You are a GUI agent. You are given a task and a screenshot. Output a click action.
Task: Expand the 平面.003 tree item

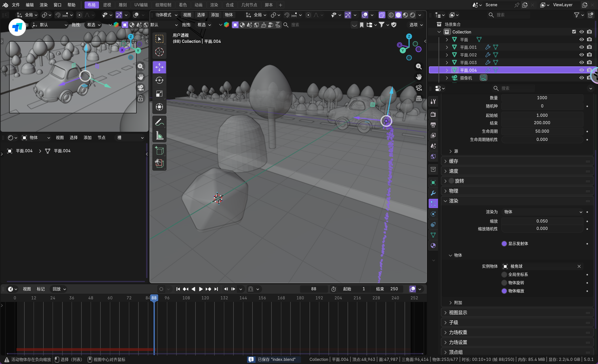click(x=447, y=62)
